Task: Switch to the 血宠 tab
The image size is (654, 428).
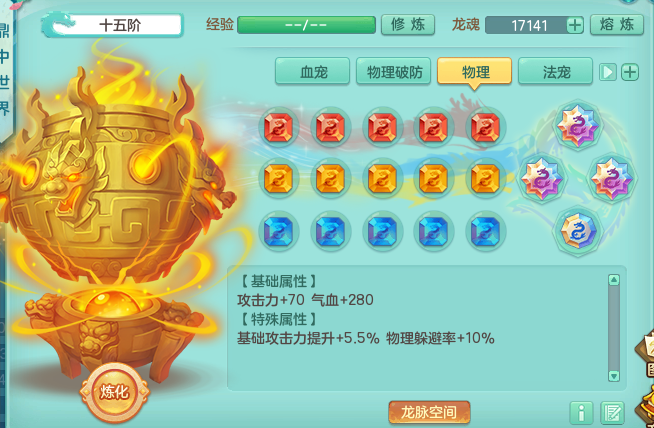Action: pos(312,71)
